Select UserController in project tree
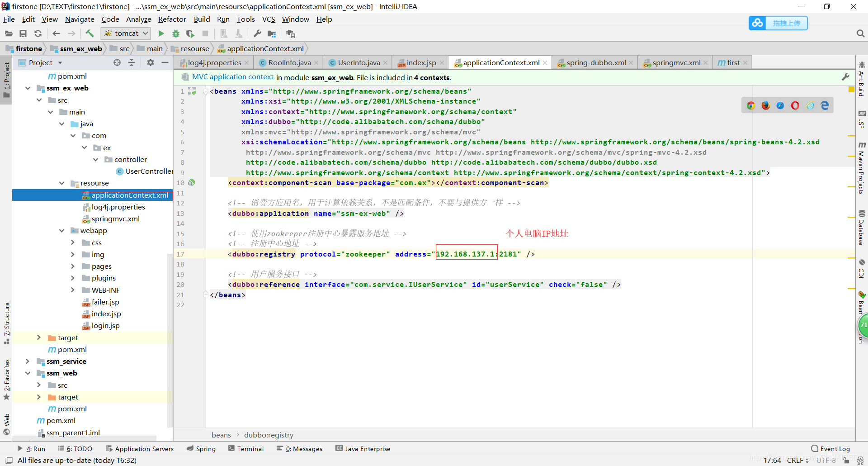The width and height of the screenshot is (868, 466). (145, 171)
